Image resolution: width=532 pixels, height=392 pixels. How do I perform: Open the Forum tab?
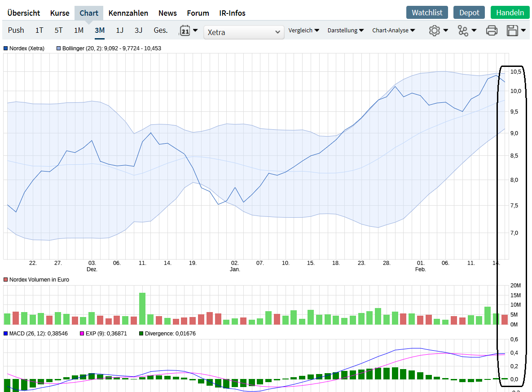point(198,13)
